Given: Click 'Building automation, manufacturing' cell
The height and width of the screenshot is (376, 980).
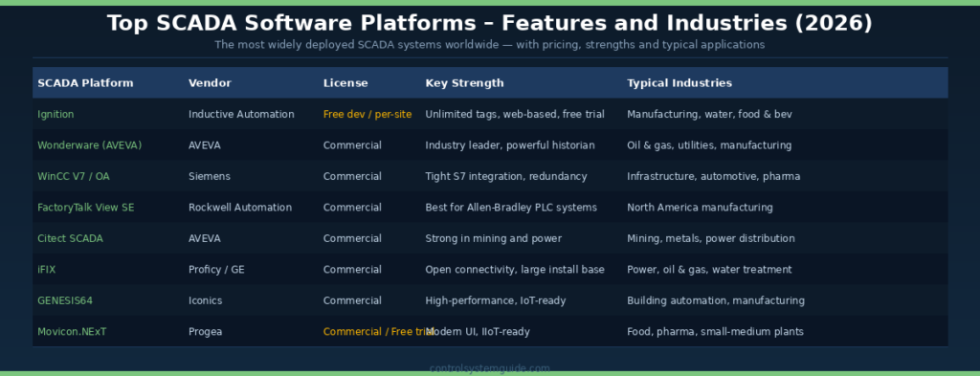Looking at the screenshot, I should (x=716, y=301).
